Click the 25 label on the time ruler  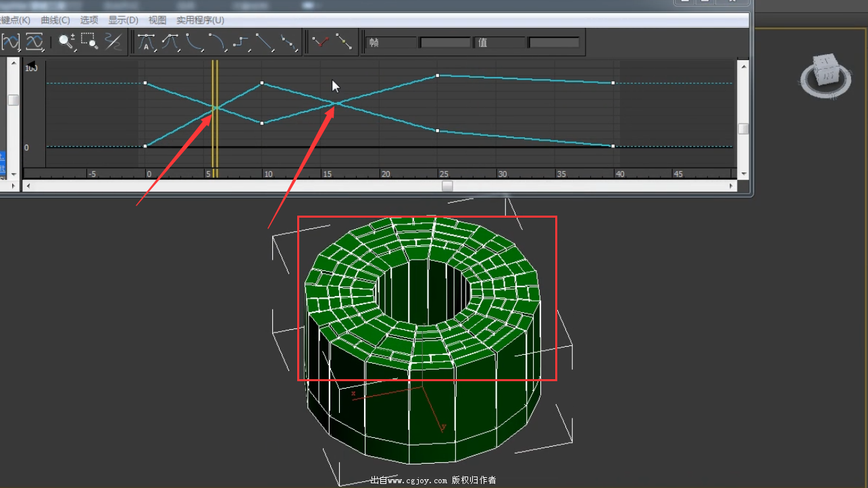pyautogui.click(x=443, y=174)
